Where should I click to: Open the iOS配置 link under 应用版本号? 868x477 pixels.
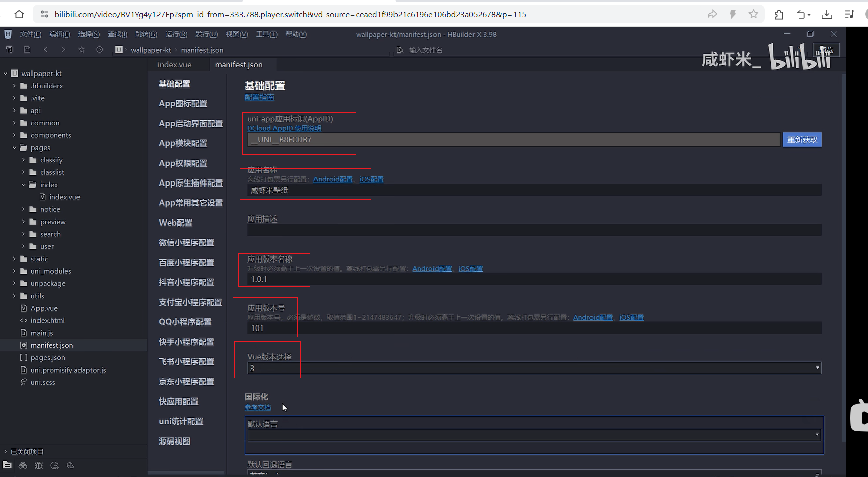pos(632,317)
